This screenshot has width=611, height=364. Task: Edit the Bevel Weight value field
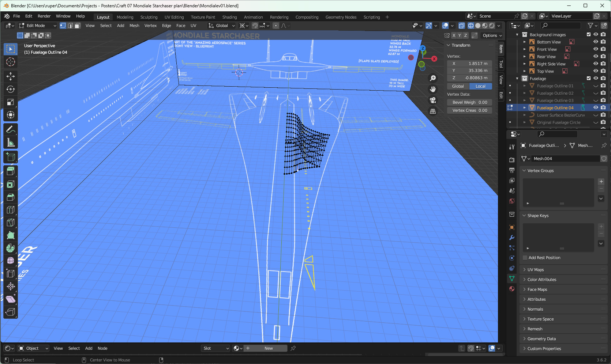pos(470,102)
